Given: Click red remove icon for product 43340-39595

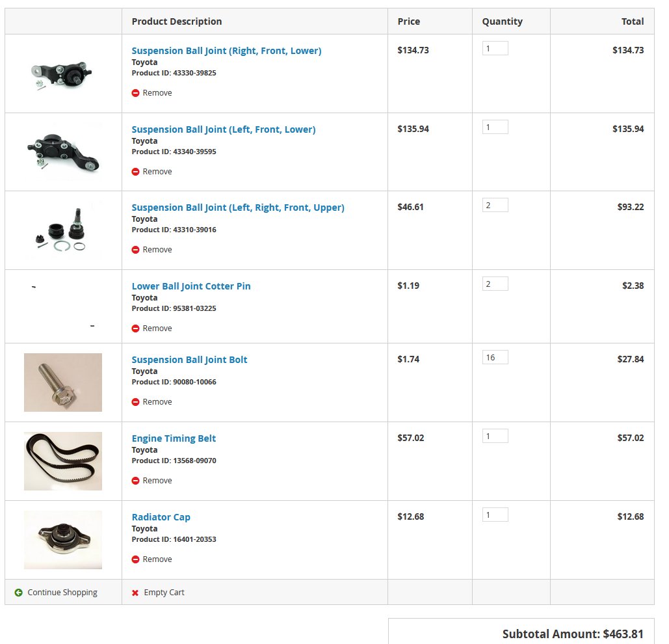Looking at the screenshot, I should pos(135,172).
